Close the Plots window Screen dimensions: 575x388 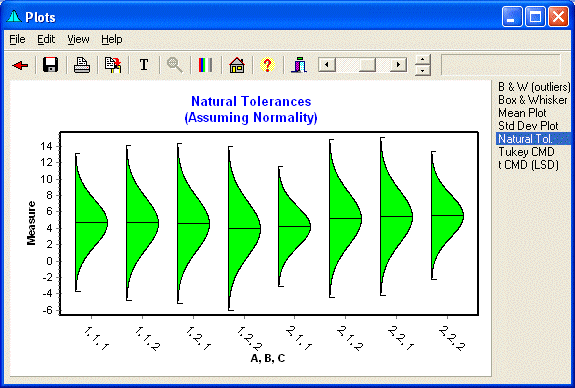pos(558,17)
